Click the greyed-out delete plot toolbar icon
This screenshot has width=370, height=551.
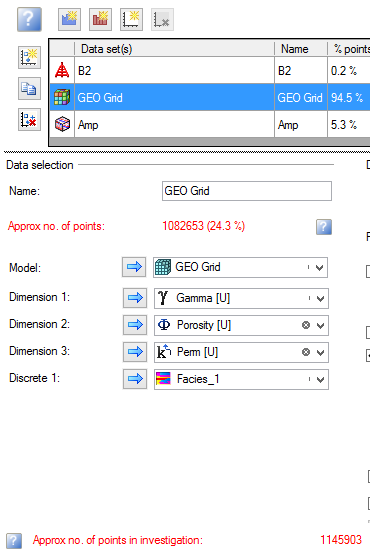coord(162,20)
